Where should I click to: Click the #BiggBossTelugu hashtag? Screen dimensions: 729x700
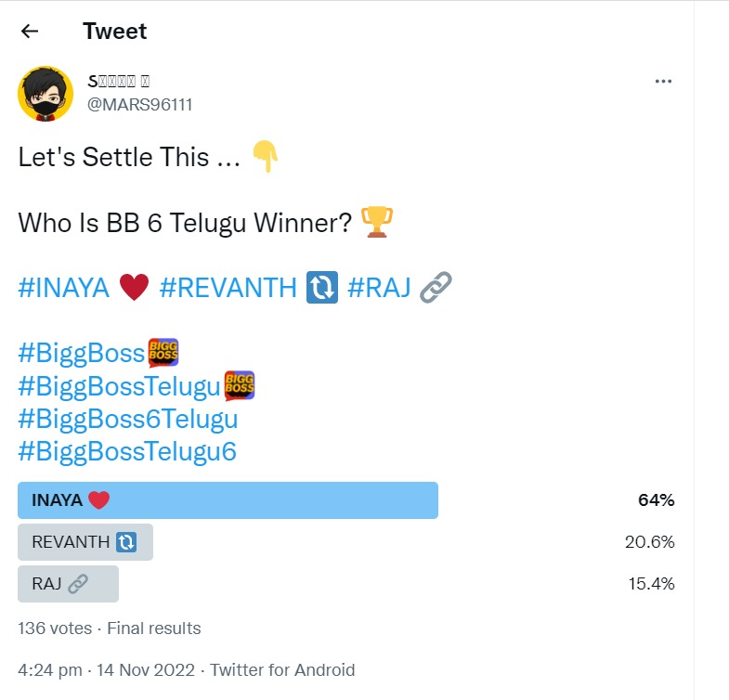pyautogui.click(x=121, y=386)
